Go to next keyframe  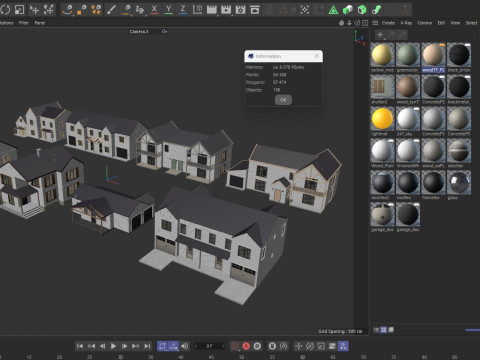click(136, 346)
